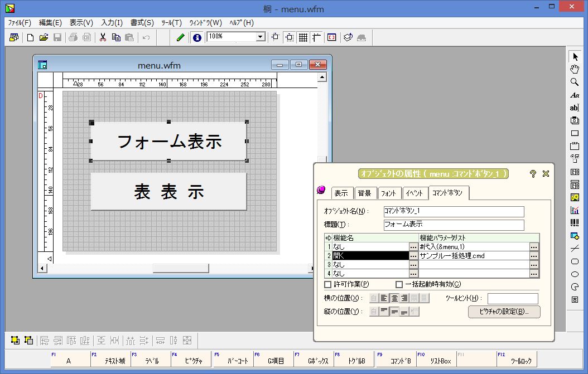Click inside the ツールヒント input field
The height and width of the screenshot is (374, 588).
click(x=513, y=298)
